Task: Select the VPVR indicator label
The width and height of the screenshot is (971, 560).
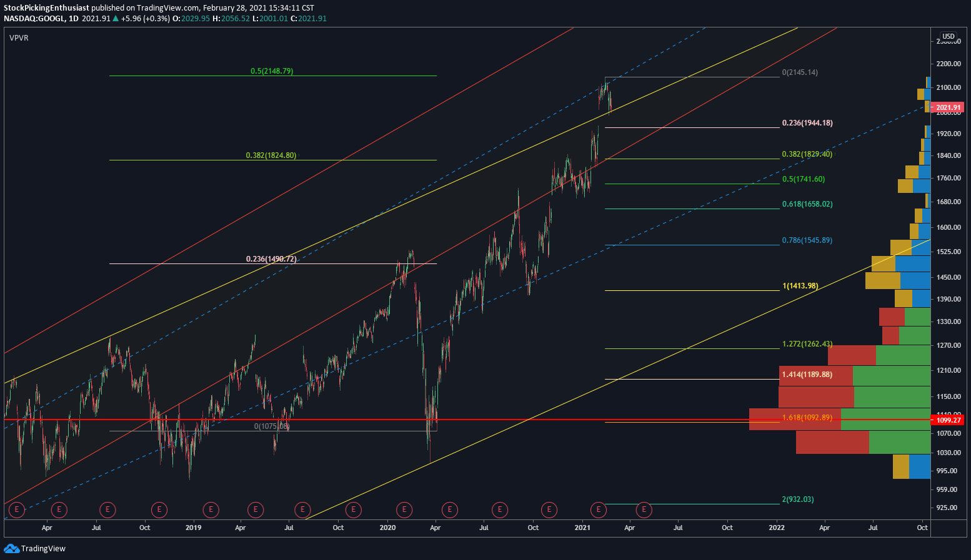Action: [x=19, y=38]
